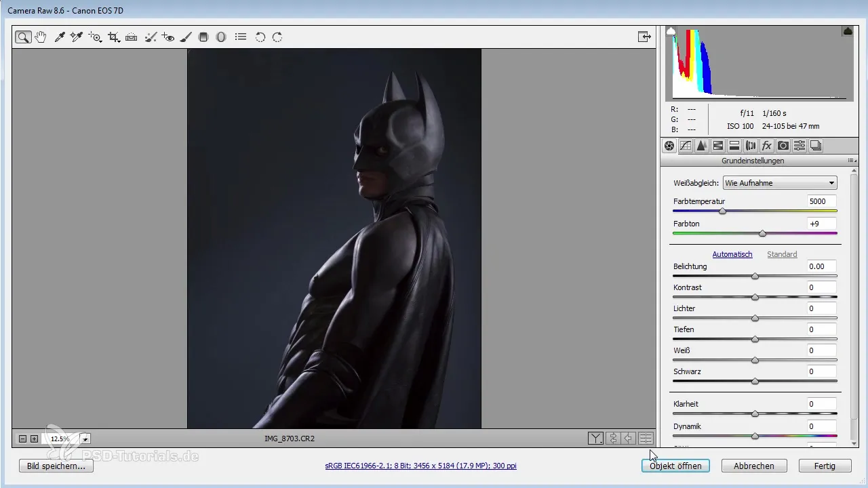Switch to the Lens Corrections tab
This screenshot has height=488, width=868.
pos(751,146)
